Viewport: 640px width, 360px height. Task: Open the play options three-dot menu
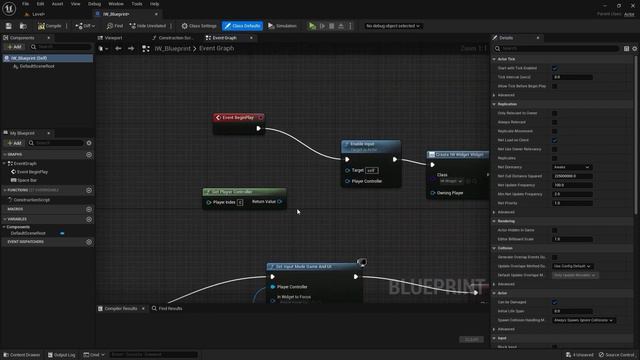coord(350,26)
